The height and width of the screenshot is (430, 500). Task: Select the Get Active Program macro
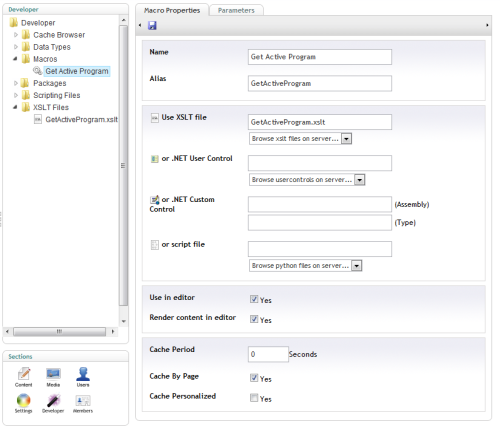tap(77, 71)
